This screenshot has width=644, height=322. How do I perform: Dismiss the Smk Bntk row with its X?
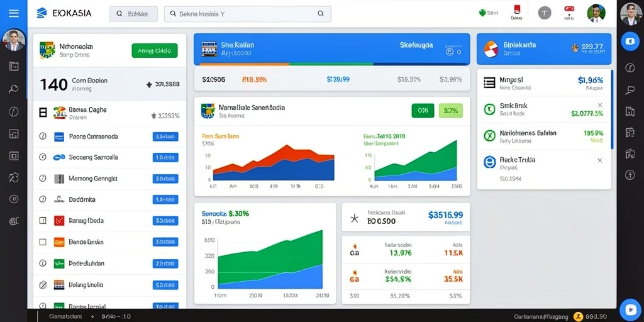(x=599, y=105)
